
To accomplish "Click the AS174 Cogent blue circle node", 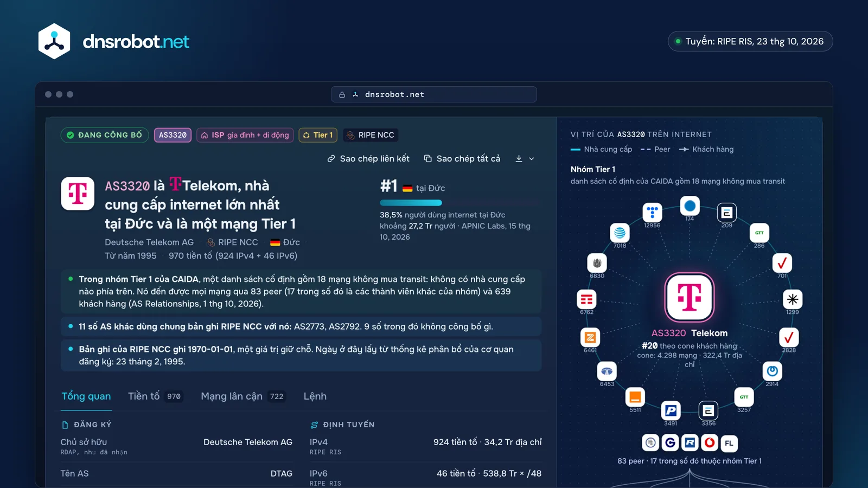I will [x=690, y=206].
